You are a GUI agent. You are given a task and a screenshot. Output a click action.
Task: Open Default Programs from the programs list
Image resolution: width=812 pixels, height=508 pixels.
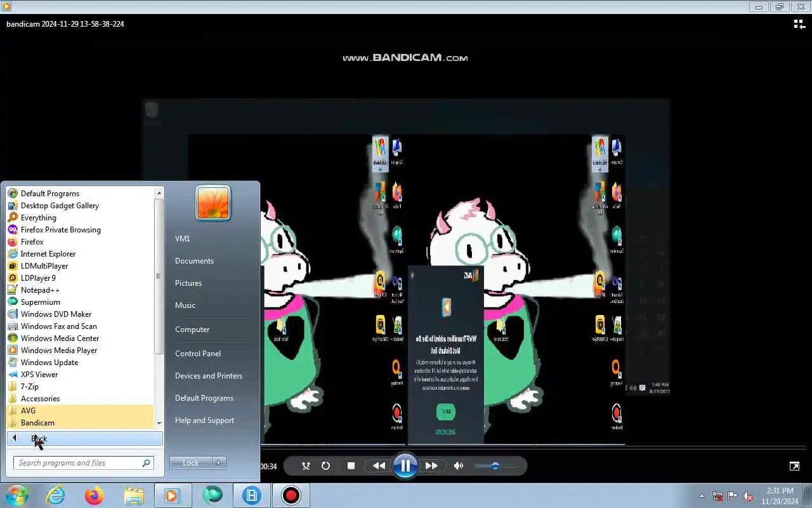coord(49,194)
